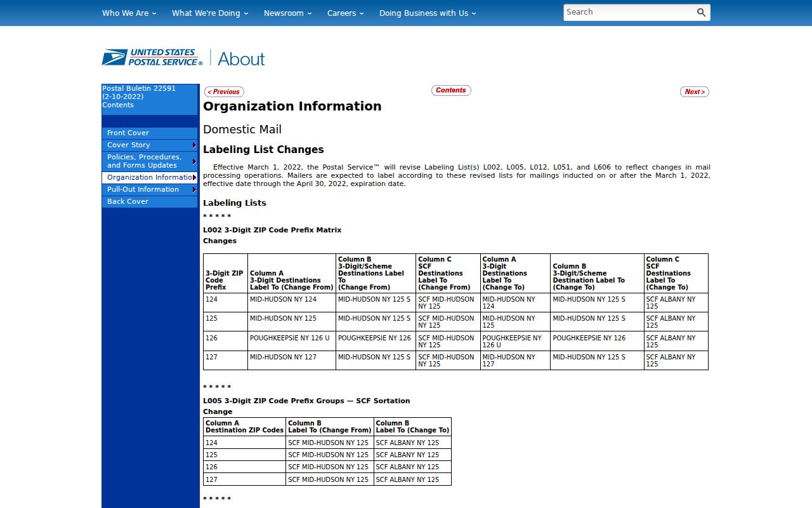
Task: Open Front Cover in sidebar
Action: coord(150,133)
